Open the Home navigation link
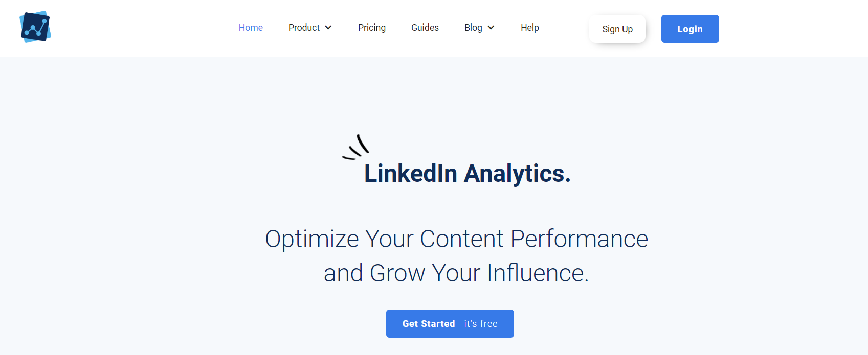Screen dimensions: 868x355 pyautogui.click(x=251, y=28)
